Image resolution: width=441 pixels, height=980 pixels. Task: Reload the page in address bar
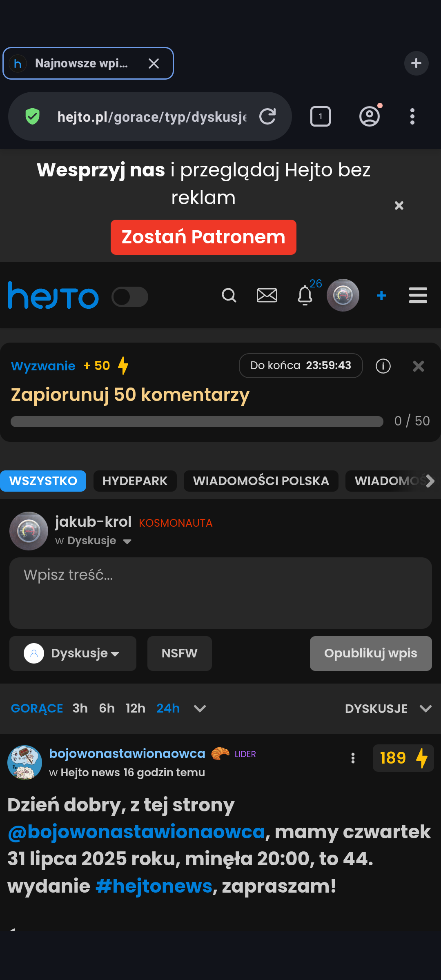[x=268, y=116]
